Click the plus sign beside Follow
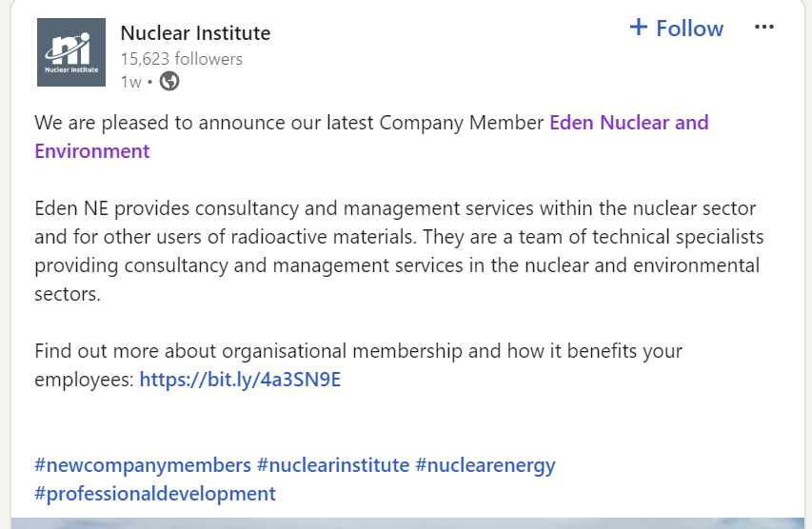This screenshot has height=529, width=812. click(x=638, y=28)
